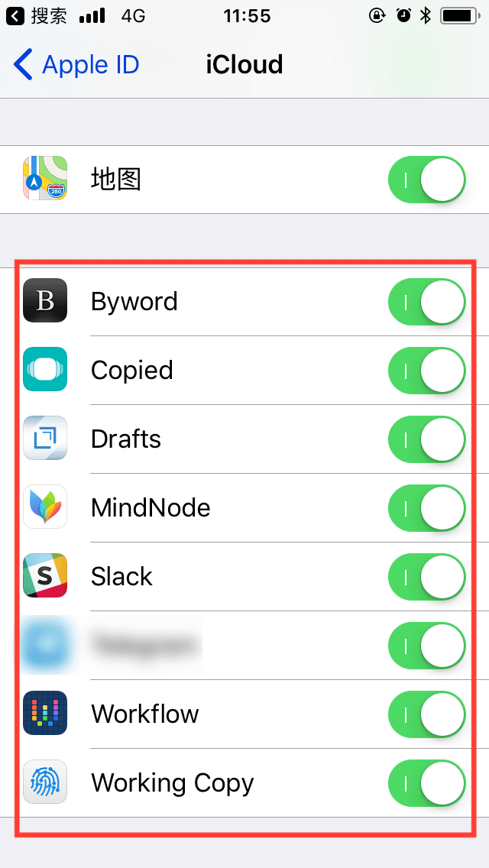Tap the Working Copy fingerprint icon
This screenshot has height=868, width=489.
45,782
